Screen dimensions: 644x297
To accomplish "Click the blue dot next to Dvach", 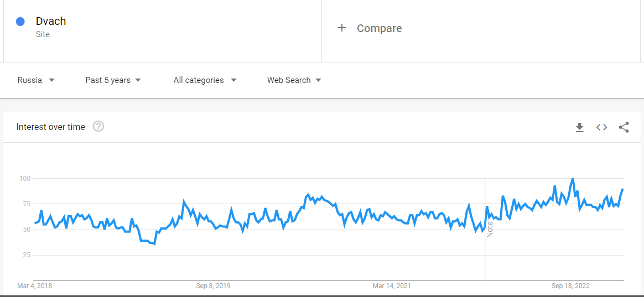I will click(20, 22).
